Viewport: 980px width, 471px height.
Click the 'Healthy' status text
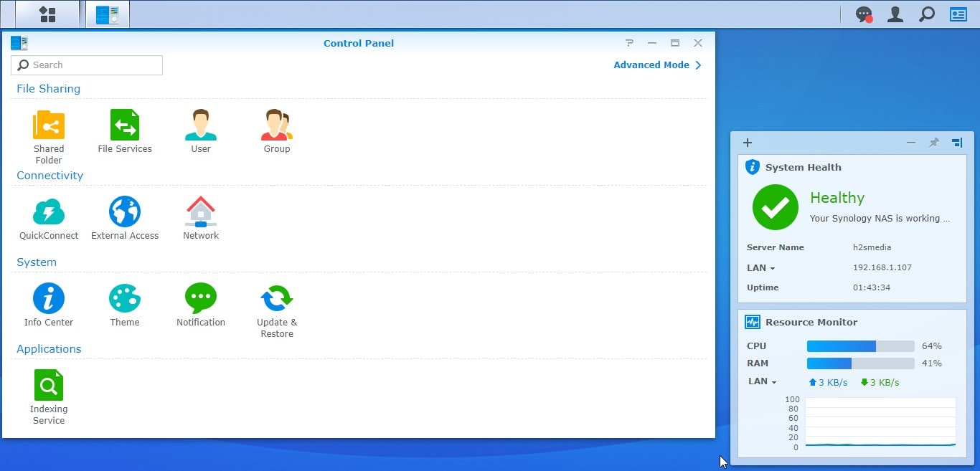[x=837, y=198]
